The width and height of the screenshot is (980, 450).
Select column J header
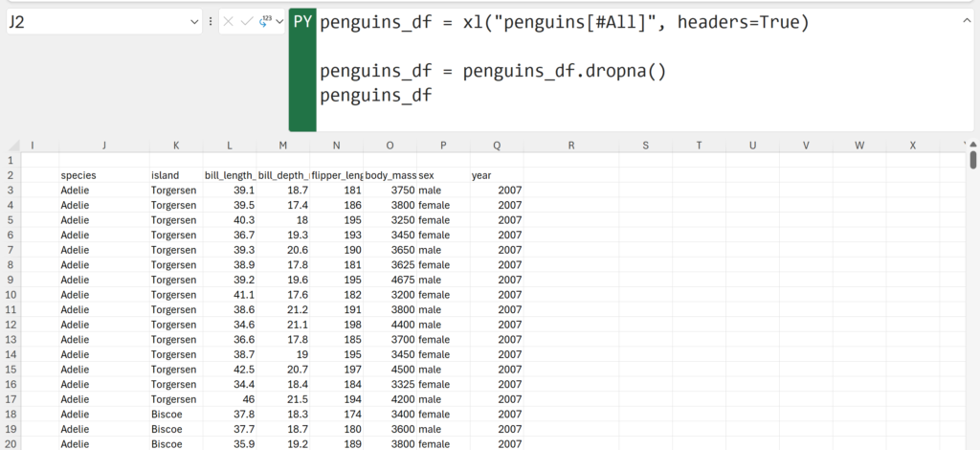(x=103, y=146)
